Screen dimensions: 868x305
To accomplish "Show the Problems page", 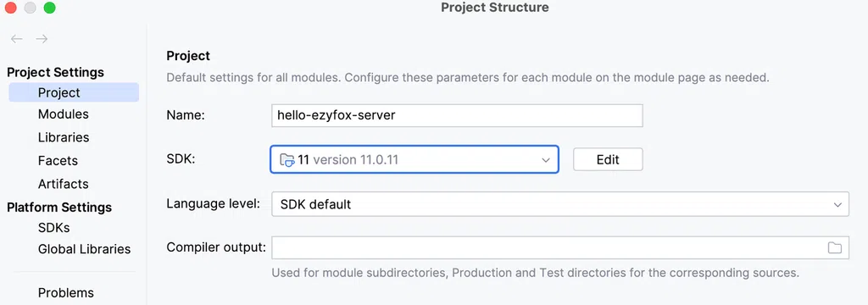I will [x=66, y=293].
